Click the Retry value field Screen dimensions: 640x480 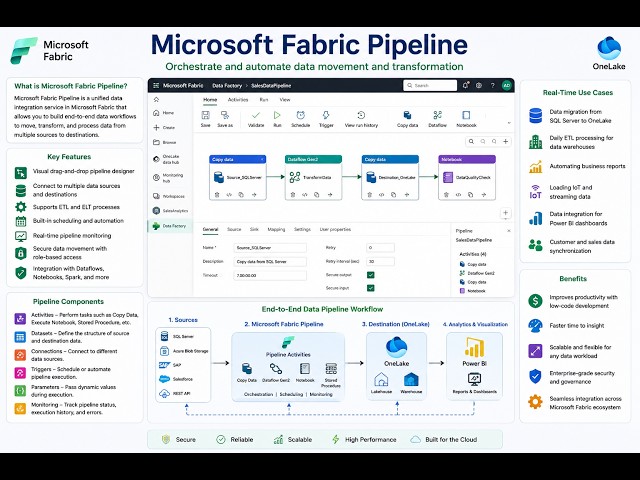[x=380, y=248]
